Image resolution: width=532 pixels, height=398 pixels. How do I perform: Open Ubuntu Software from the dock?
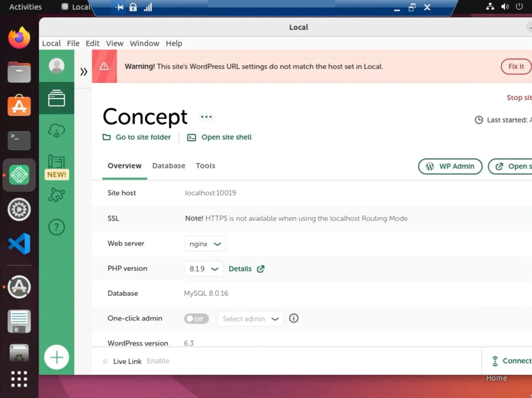(19, 105)
